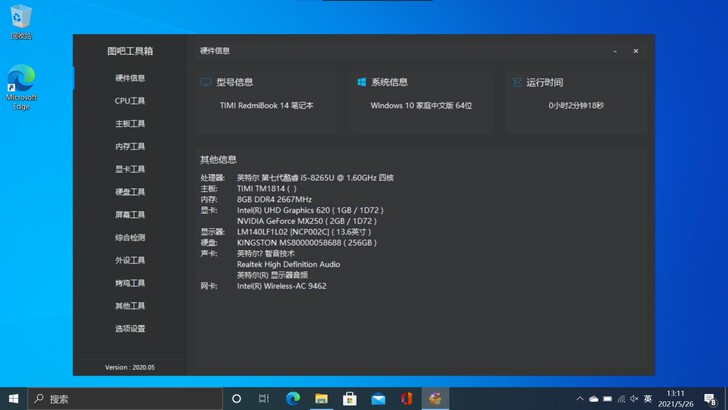Viewport: 728px width, 410px height.
Task: Open 其他工具 in the sidebar
Action: pos(130,306)
